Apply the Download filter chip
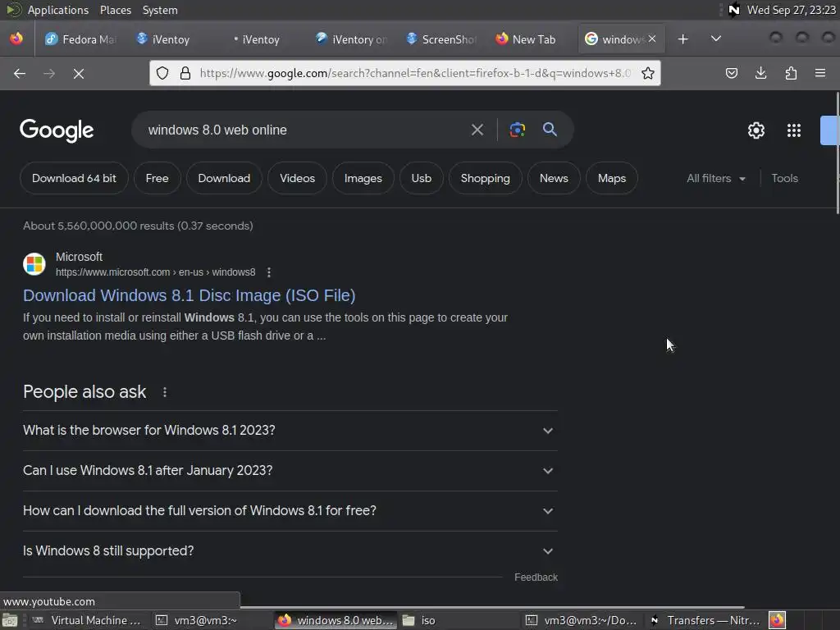Image resolution: width=840 pixels, height=630 pixels. click(x=224, y=178)
